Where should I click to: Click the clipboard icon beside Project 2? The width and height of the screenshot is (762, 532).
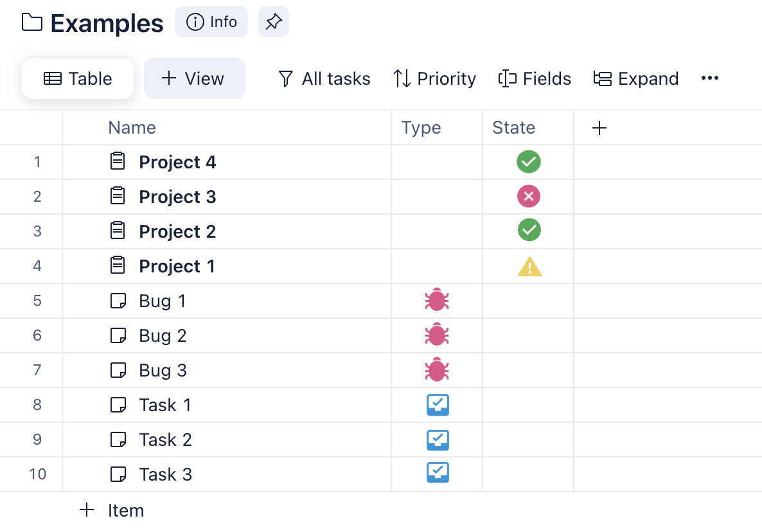[x=118, y=231]
